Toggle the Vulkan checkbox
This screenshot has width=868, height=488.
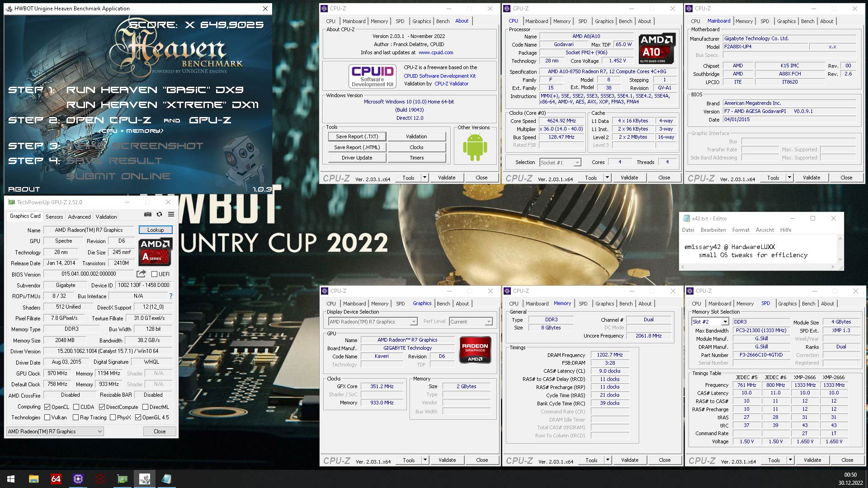coord(47,418)
